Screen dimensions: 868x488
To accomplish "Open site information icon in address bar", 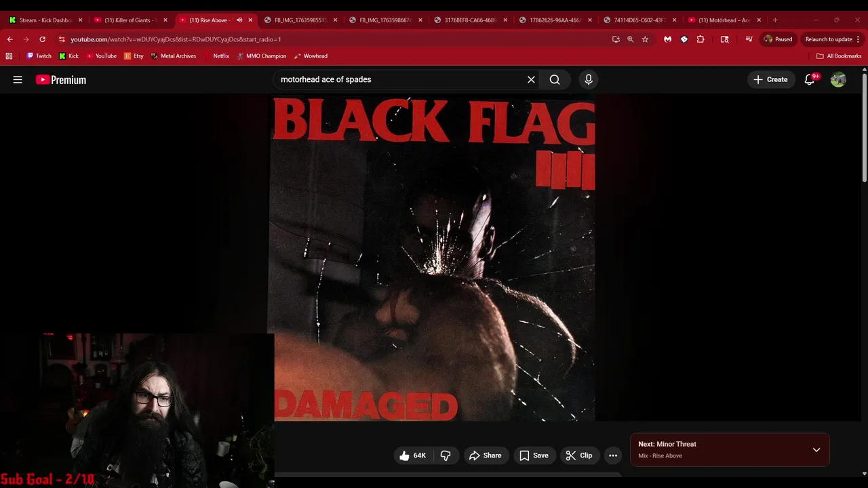I will tap(62, 39).
